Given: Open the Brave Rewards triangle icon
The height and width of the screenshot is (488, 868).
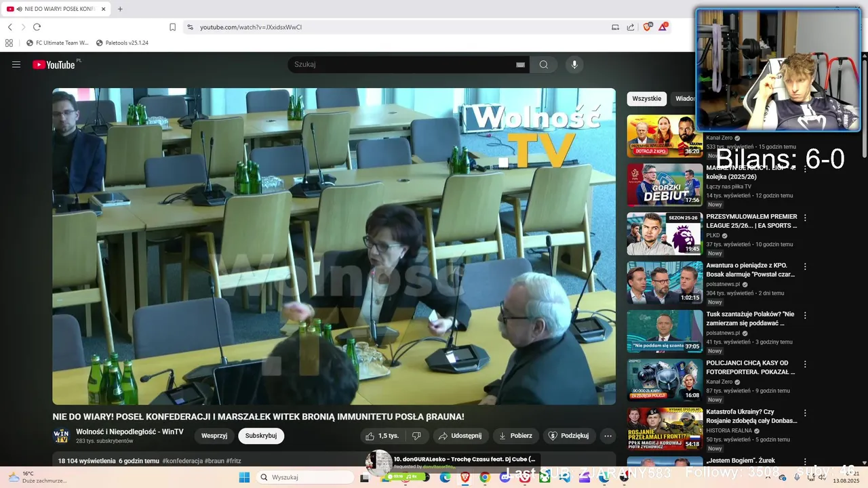Looking at the screenshot, I should [663, 26].
